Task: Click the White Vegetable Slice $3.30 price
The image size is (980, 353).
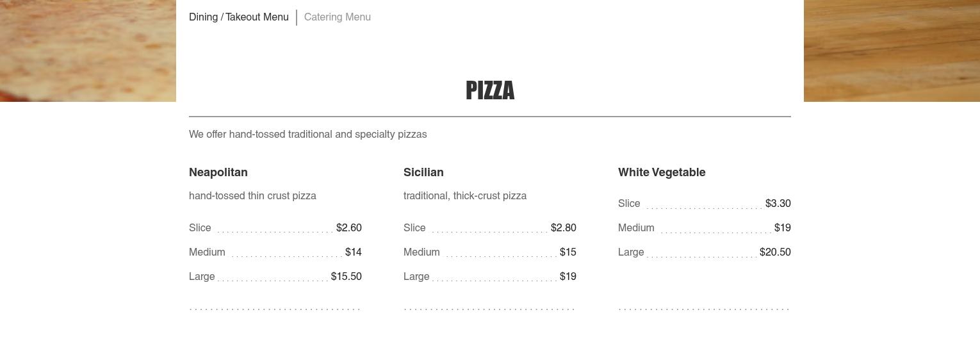Action: point(778,204)
